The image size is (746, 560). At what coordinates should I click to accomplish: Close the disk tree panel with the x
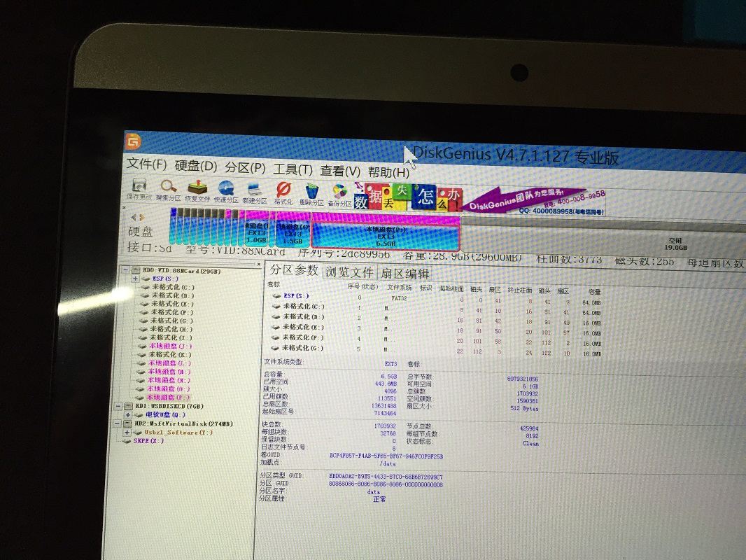point(259,264)
